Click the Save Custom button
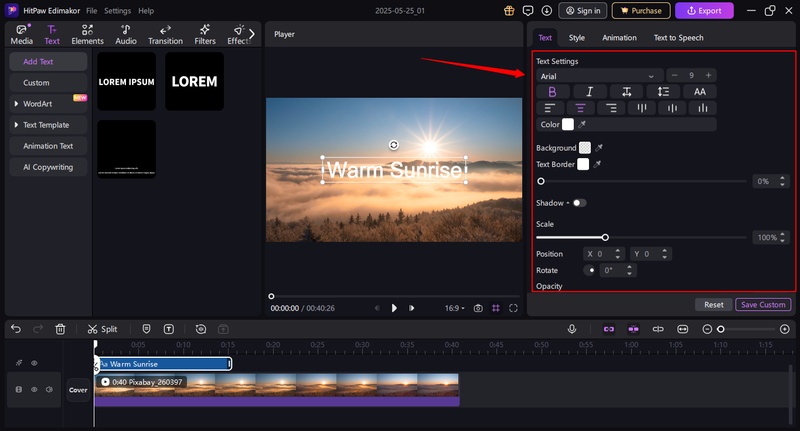Image resolution: width=800 pixels, height=431 pixels. point(763,305)
